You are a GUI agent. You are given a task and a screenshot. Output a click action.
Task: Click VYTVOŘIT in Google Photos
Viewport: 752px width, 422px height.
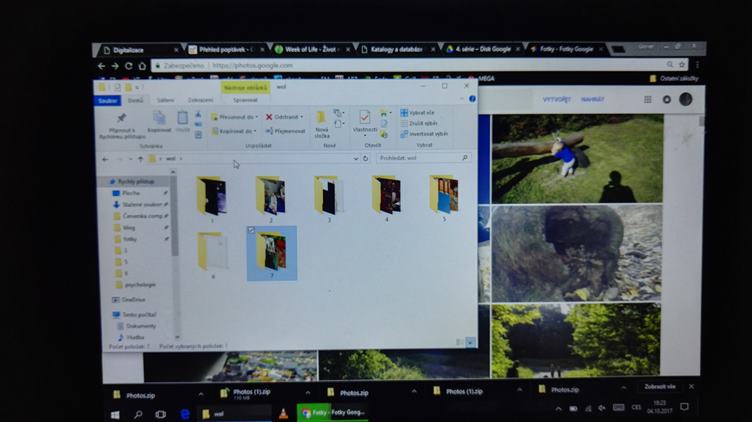(x=556, y=100)
